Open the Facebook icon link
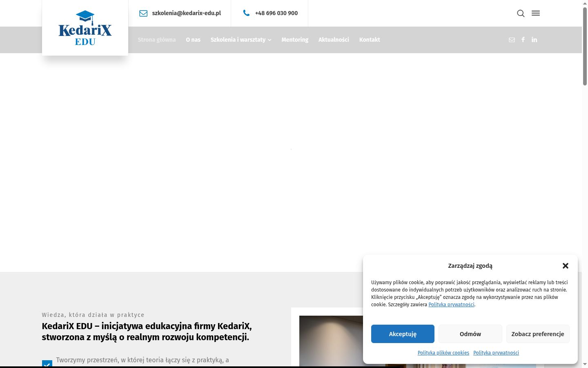The width and height of the screenshot is (588, 368). coord(523,40)
